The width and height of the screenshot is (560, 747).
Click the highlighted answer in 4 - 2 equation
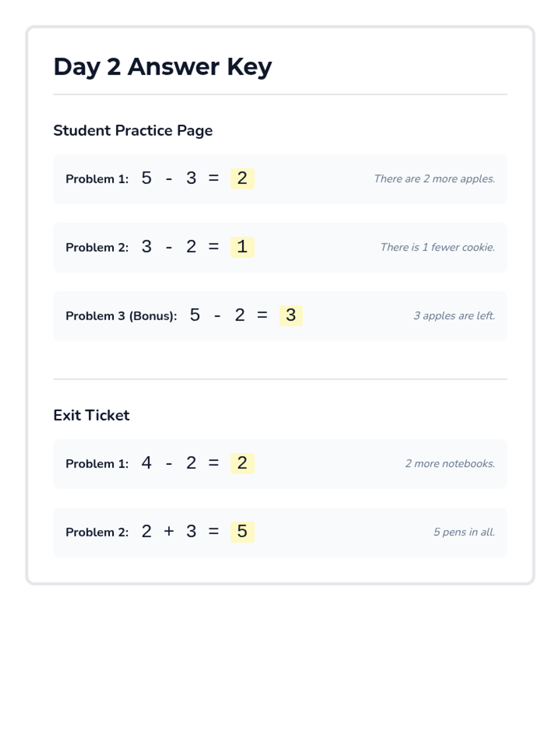point(242,463)
